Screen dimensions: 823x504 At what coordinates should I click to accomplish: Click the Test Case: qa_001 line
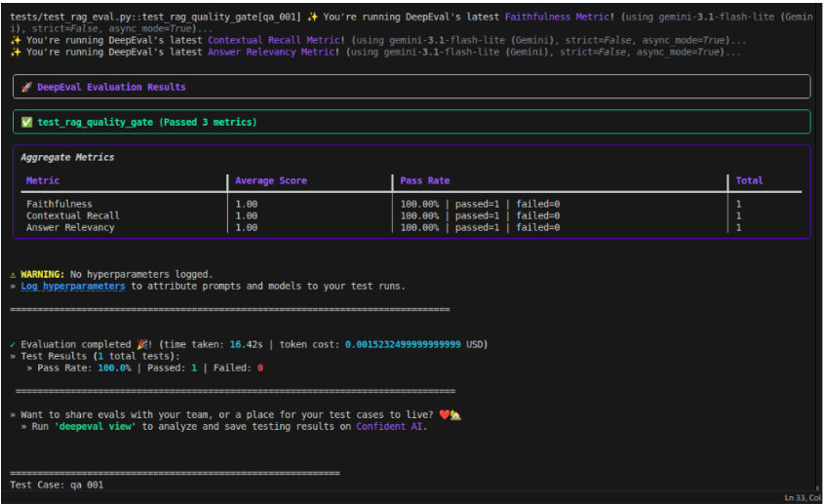57,485
